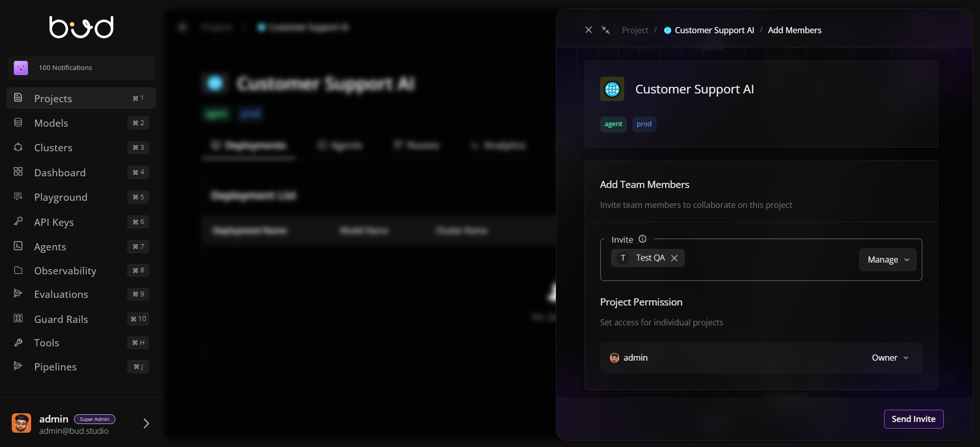Go to Dashboard menu item
980x447 pixels.
(81, 172)
